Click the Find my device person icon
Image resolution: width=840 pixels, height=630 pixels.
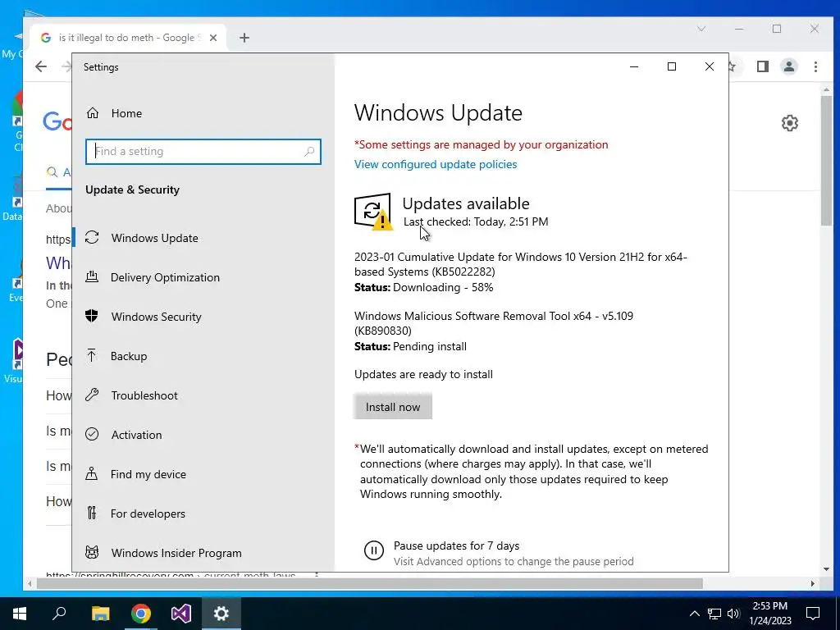[92, 473]
